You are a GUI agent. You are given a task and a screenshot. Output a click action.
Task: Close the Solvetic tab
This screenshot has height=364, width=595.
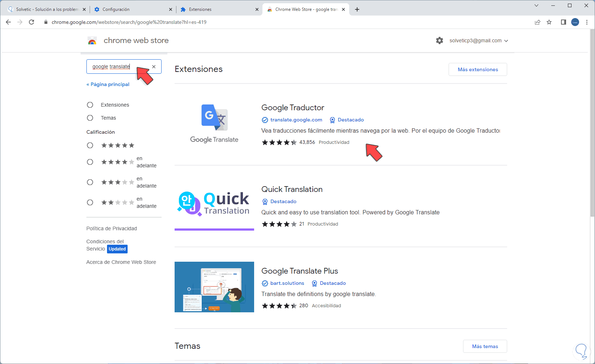84,9
